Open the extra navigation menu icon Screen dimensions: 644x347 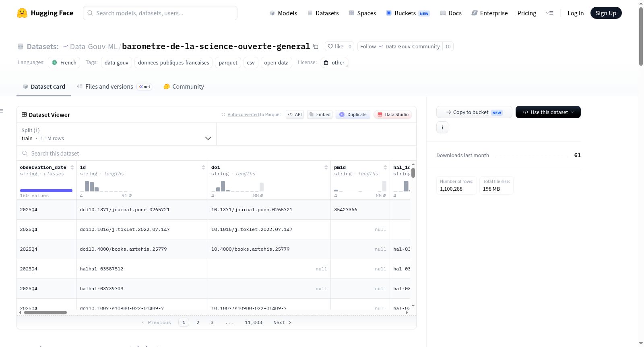point(549,13)
